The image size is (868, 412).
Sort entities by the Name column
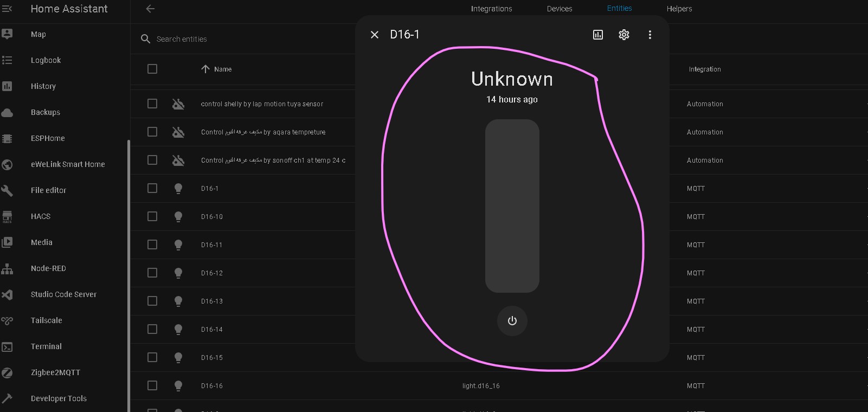click(x=222, y=69)
